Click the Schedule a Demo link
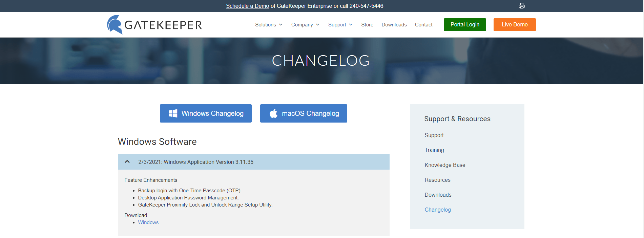644x238 pixels. [x=247, y=6]
